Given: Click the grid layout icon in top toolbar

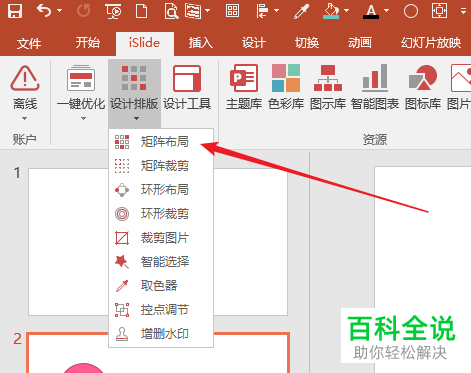Looking at the screenshot, I should pyautogui.click(x=232, y=11).
